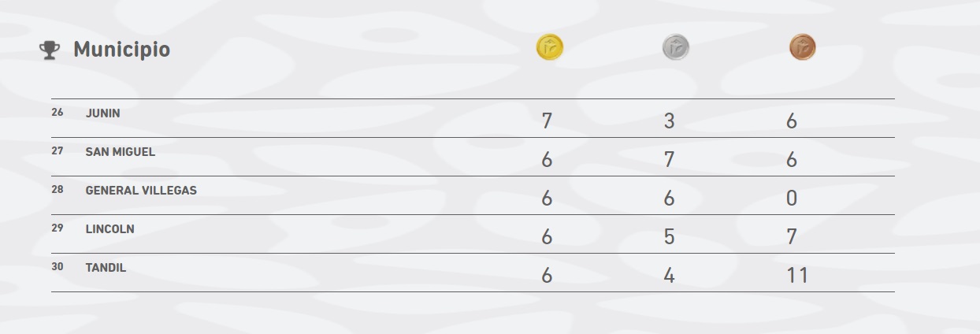980x334 pixels.
Task: Click ranking number 26
Action: [x=58, y=113]
